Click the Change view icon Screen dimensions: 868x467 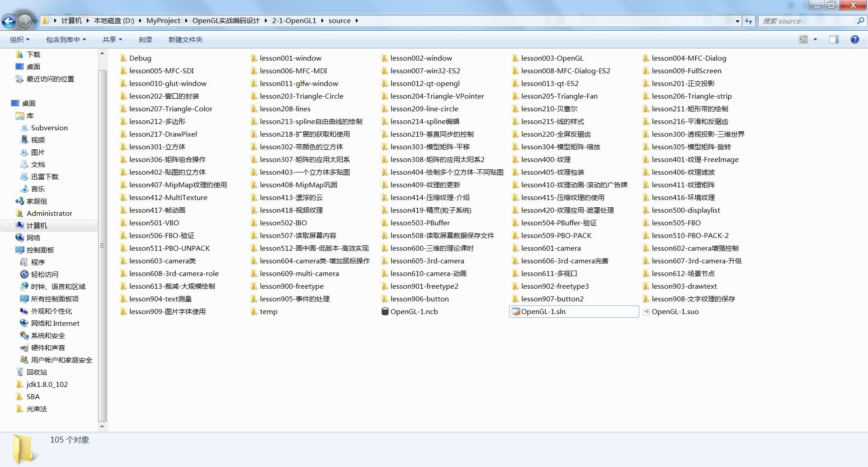[x=803, y=39]
